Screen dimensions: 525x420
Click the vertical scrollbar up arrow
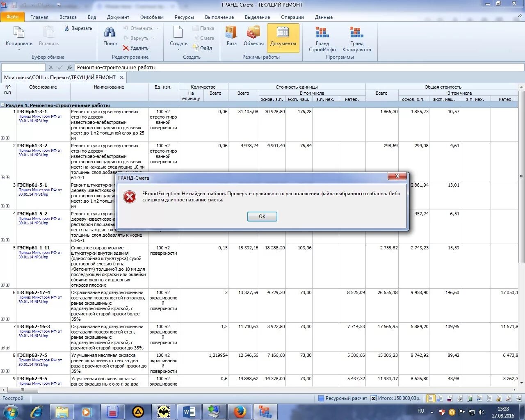tap(522, 87)
